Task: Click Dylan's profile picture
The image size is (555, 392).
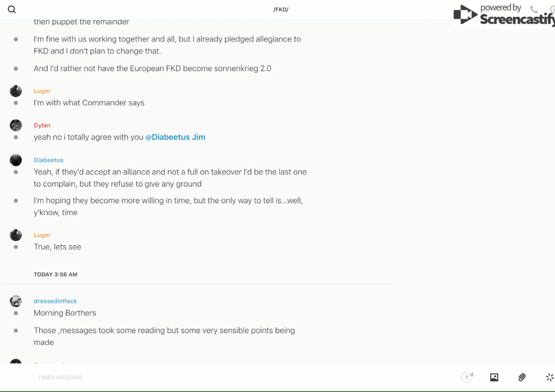Action: pyautogui.click(x=16, y=125)
